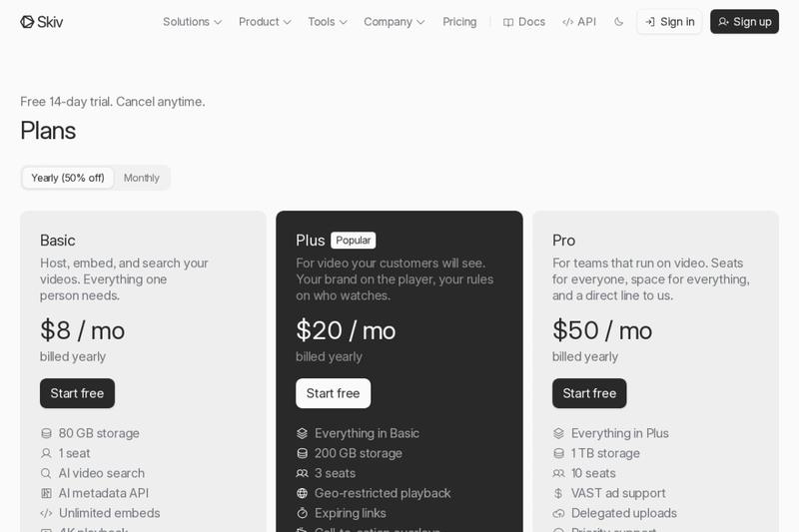This screenshot has height=532, width=799.
Task: Switch billing to Monthly
Action: click(142, 178)
